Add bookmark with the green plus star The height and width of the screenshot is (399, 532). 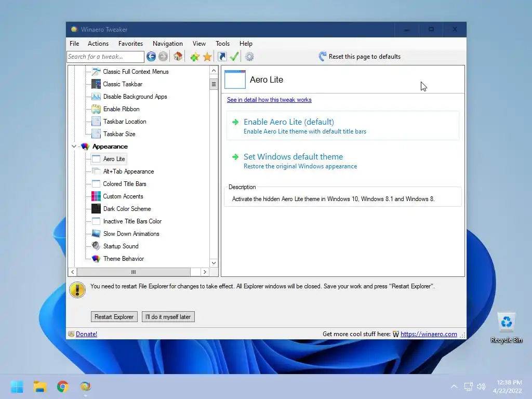point(195,57)
